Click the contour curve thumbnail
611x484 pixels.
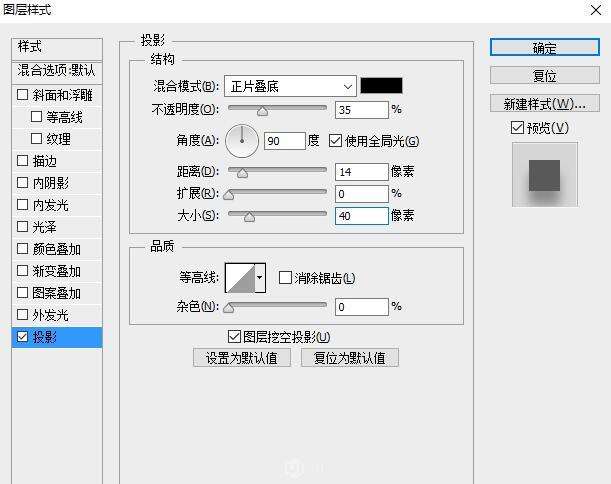coord(240,278)
